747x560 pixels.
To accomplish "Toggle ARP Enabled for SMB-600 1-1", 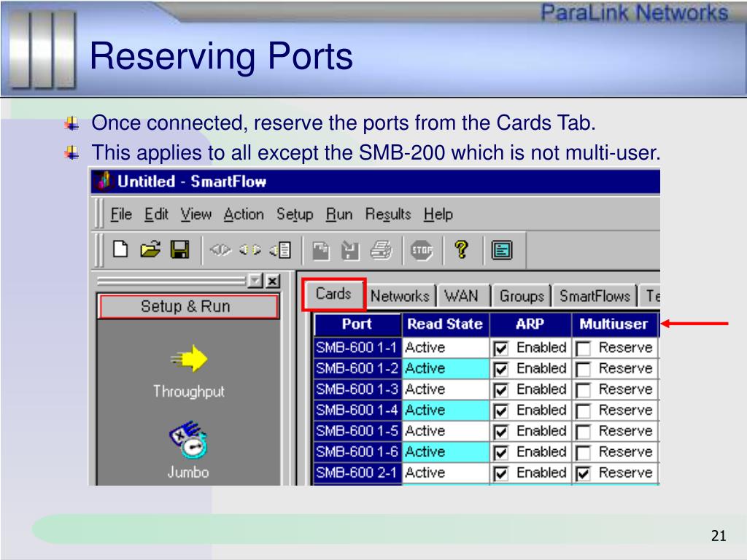I will pyautogui.click(x=500, y=348).
